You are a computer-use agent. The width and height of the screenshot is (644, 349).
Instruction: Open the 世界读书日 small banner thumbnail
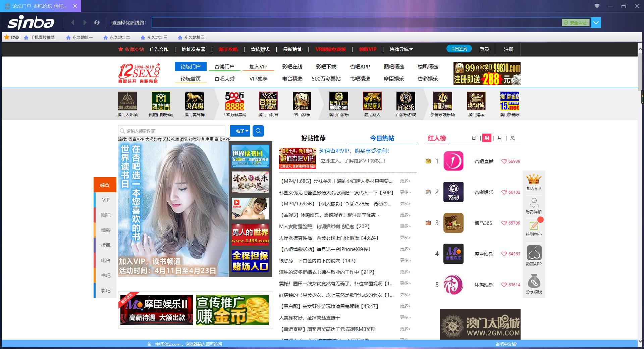pos(250,156)
